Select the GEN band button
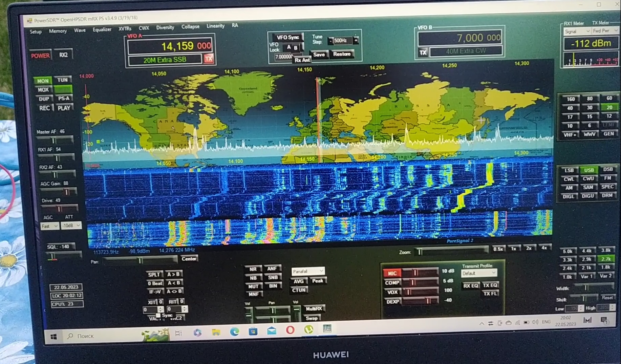The image size is (621, 364). pos(609,134)
